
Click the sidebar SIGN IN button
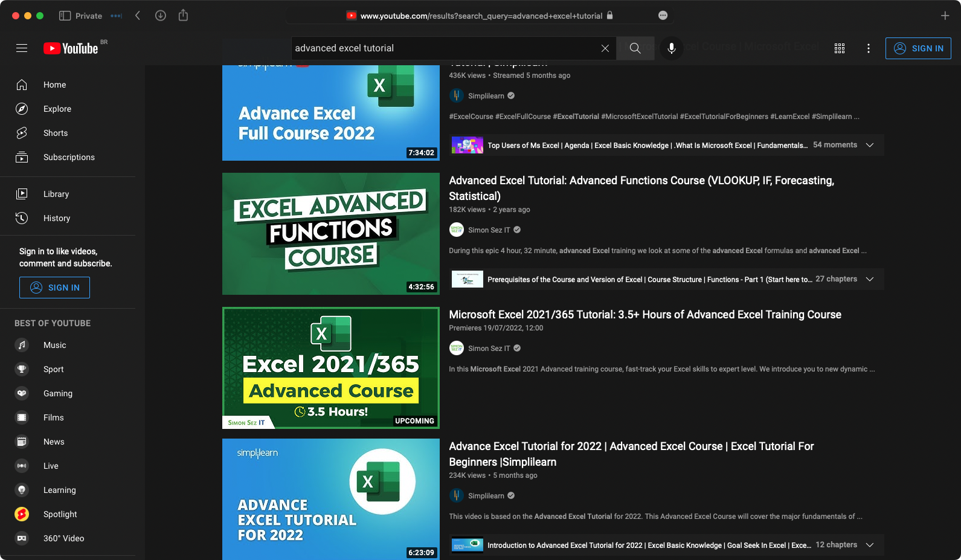point(54,288)
